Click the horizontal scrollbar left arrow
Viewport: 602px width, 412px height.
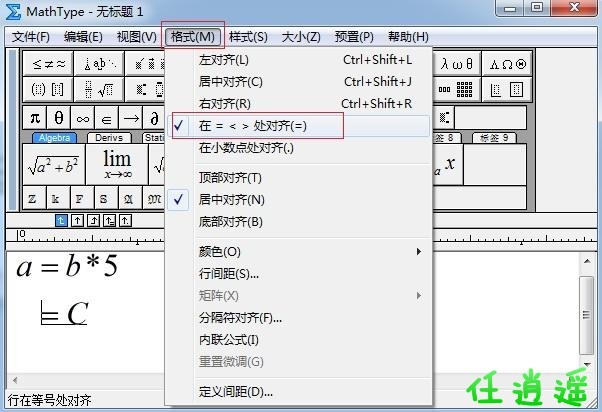point(15,380)
